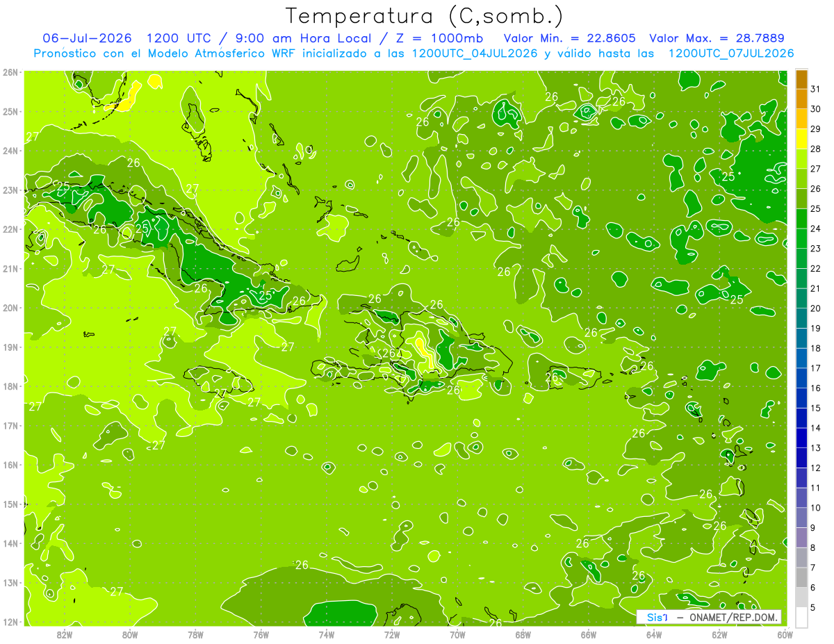Click the title 'Temperatura (C,somb.)'
Viewport: 834px width, 644px height.
425,16
